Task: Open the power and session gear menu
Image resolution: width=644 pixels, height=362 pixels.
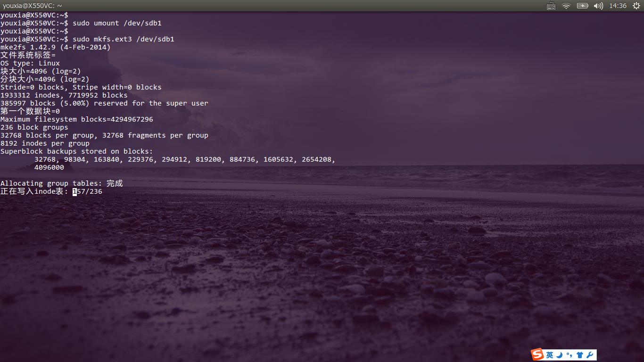Action: (636, 6)
